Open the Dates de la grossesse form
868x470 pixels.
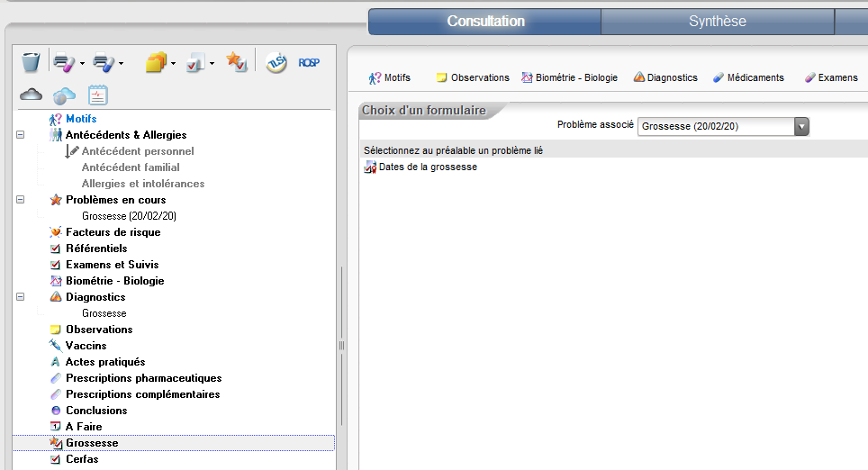coord(428,167)
